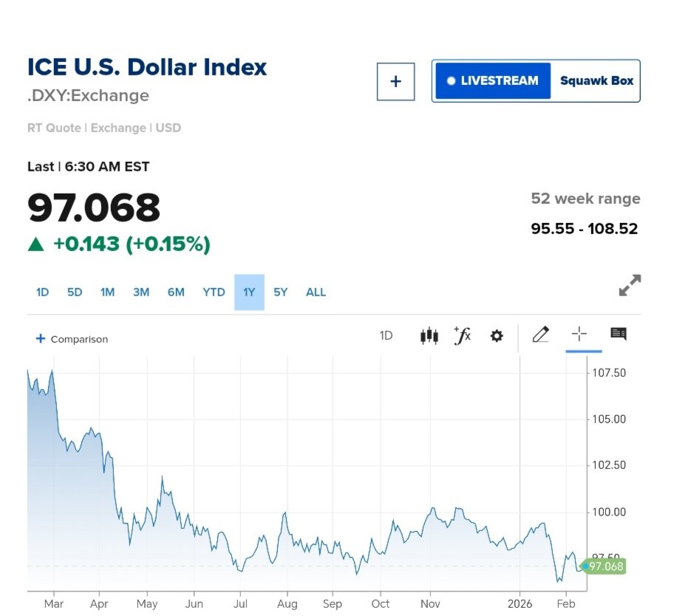This screenshot has width=691, height=616.
Task: Toggle the crosshair cursor tool
Action: pyautogui.click(x=579, y=335)
